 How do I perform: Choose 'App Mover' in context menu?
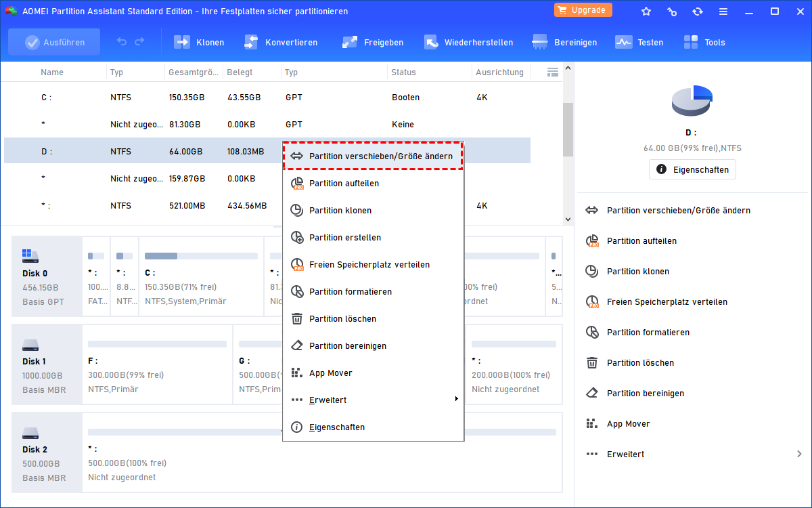coord(373,373)
